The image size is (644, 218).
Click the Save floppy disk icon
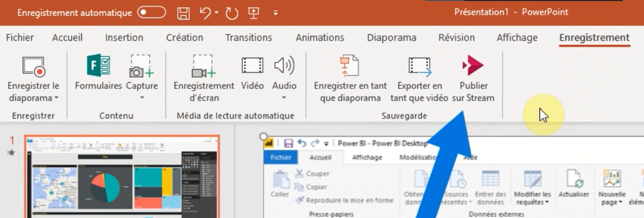[183, 13]
